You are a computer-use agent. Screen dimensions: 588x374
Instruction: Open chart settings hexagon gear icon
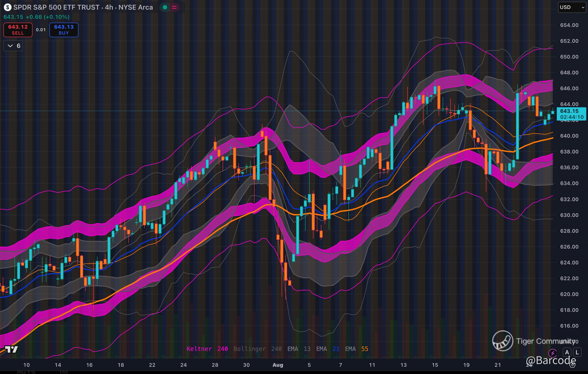pos(573,365)
